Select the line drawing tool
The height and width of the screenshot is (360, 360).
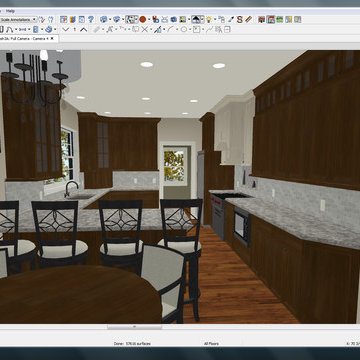point(171,29)
